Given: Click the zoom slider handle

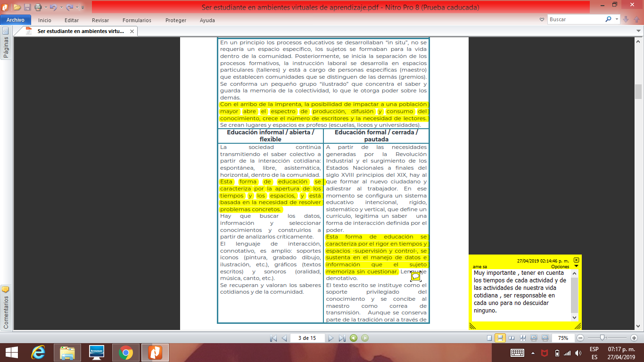Looking at the screenshot, I should pyautogui.click(x=603, y=338).
